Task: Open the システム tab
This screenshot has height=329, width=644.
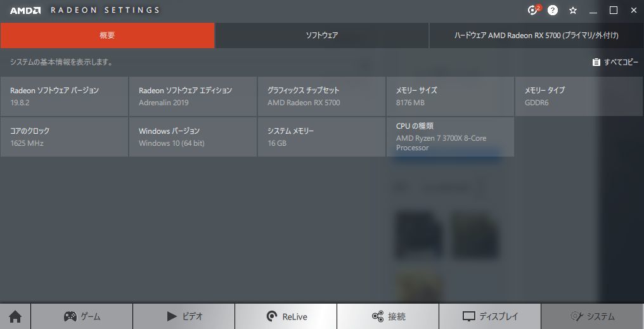Action: tap(592, 316)
